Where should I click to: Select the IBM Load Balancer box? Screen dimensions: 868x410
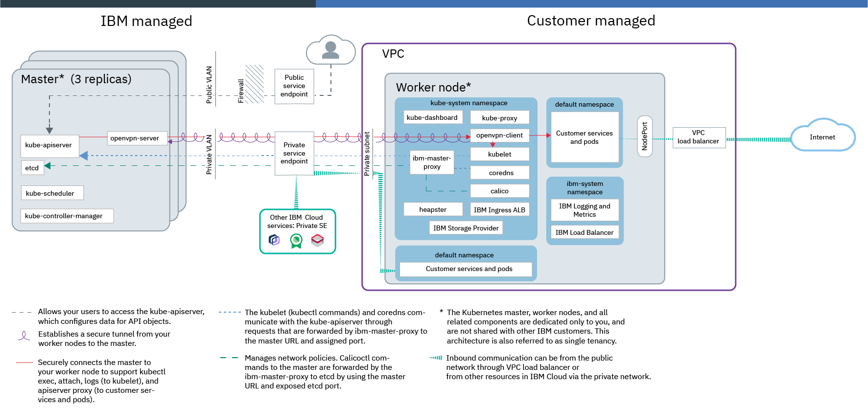pos(585,232)
